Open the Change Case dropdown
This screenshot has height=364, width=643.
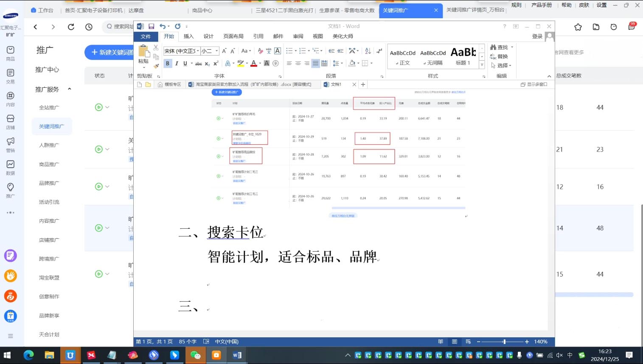(x=246, y=51)
